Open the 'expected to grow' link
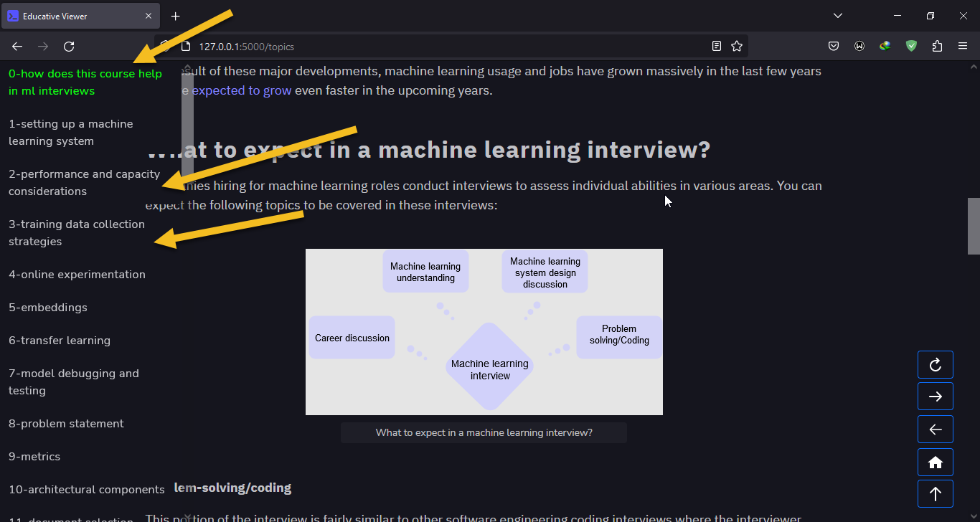The width and height of the screenshot is (980, 522). click(x=242, y=91)
